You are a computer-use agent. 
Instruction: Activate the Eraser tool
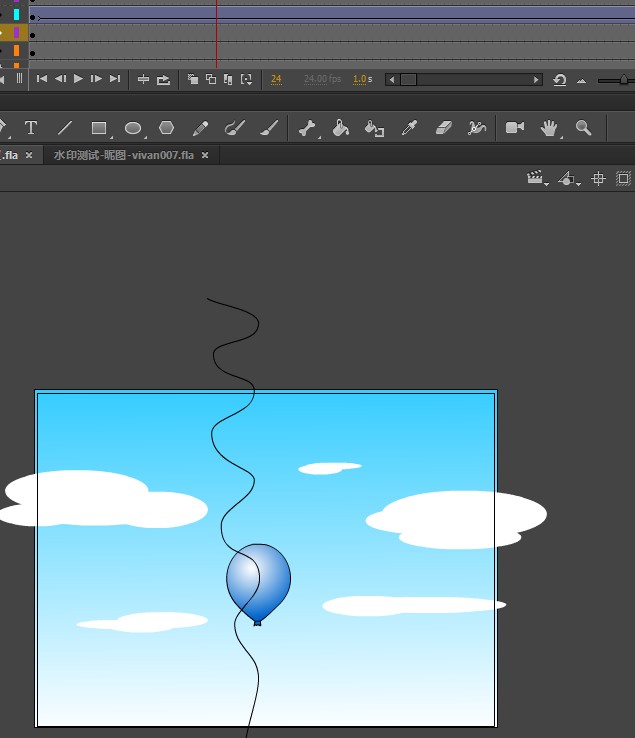(445, 128)
